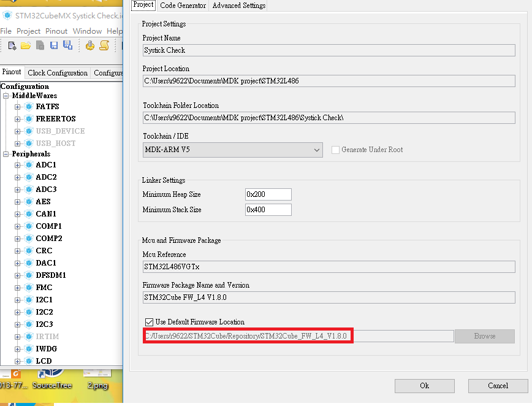Click the Generate Code gear icon

pyautogui.click(x=90, y=45)
